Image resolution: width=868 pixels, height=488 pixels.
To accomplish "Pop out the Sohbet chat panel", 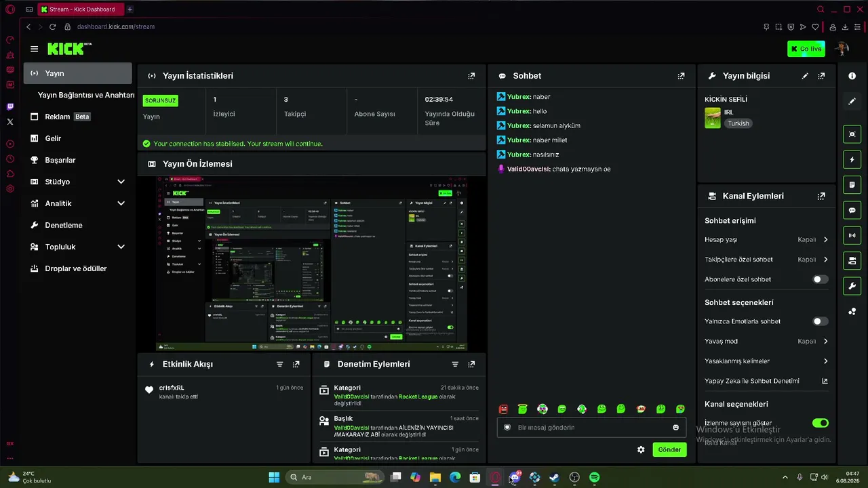I will tap(681, 76).
